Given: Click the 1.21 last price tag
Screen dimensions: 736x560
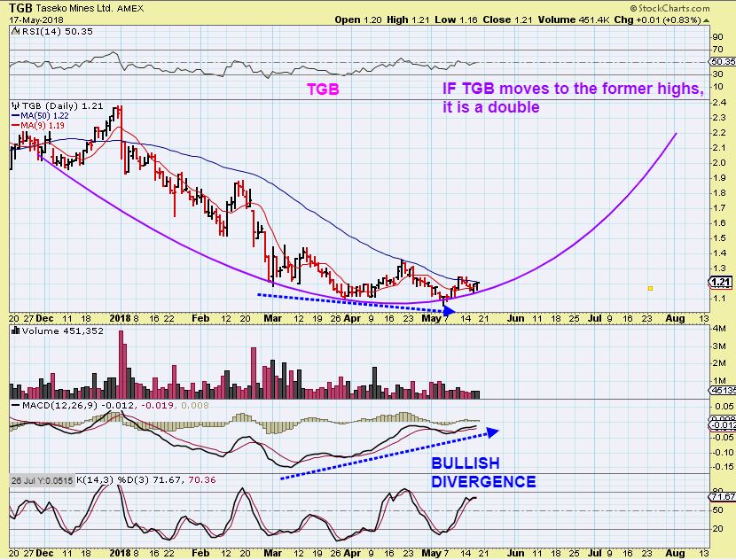Looking at the screenshot, I should [721, 282].
